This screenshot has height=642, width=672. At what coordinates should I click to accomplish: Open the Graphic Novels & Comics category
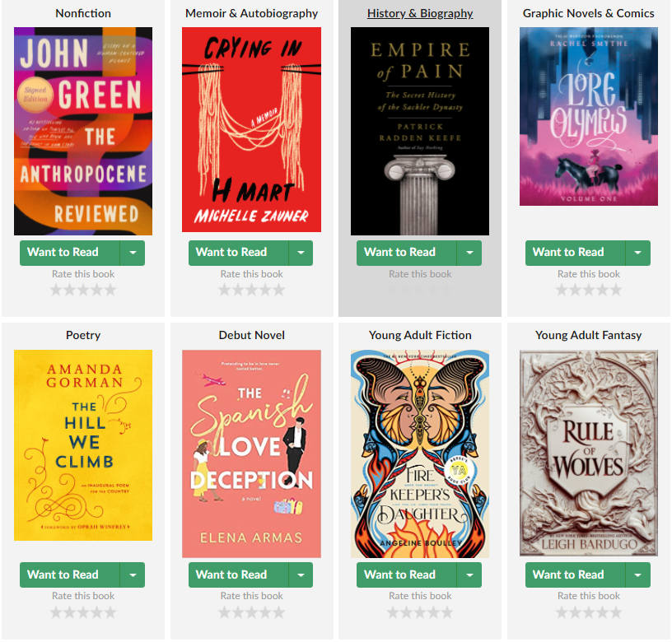pos(589,13)
